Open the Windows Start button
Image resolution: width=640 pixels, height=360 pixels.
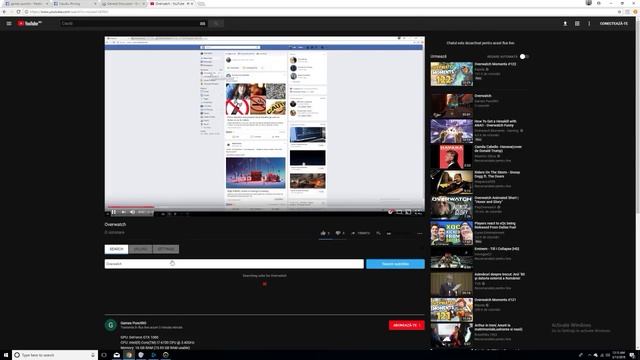6,355
